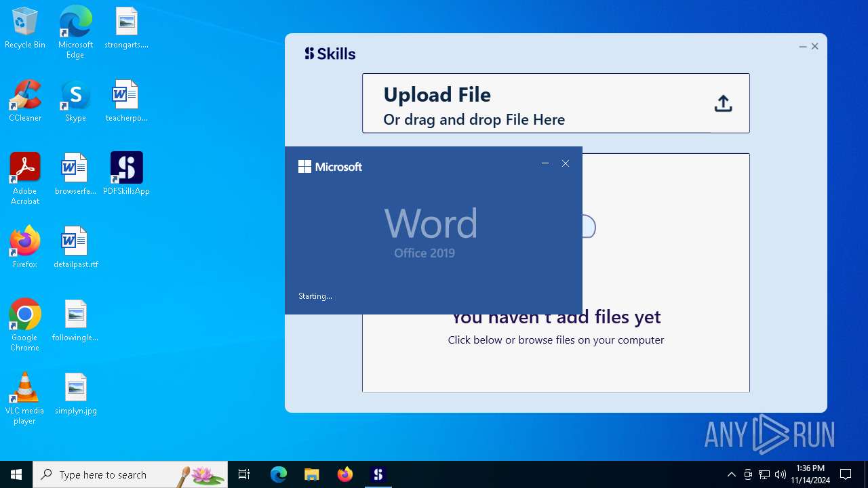Click the upload arrow icon in Skills
Image resolution: width=868 pixels, height=488 pixels.
(723, 104)
